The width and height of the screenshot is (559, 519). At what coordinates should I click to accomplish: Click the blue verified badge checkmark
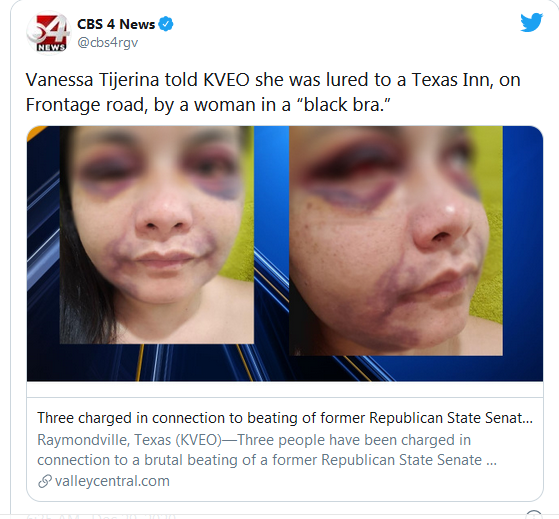pos(166,24)
